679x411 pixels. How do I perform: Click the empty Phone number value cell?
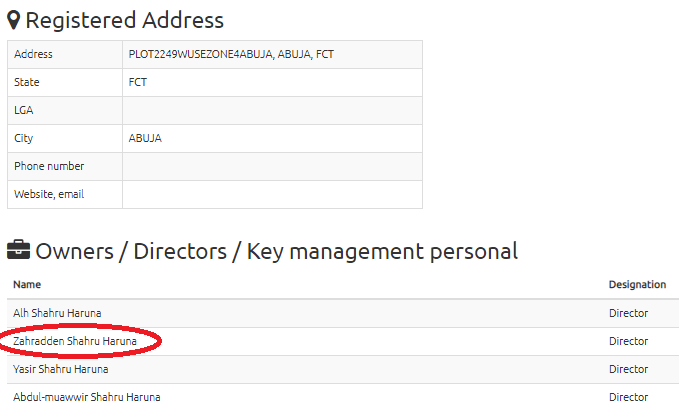click(272, 166)
